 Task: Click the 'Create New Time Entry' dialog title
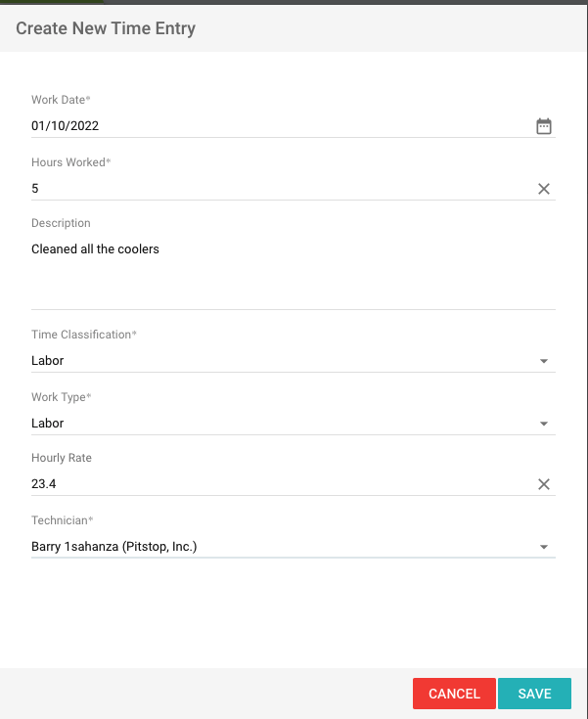click(106, 28)
